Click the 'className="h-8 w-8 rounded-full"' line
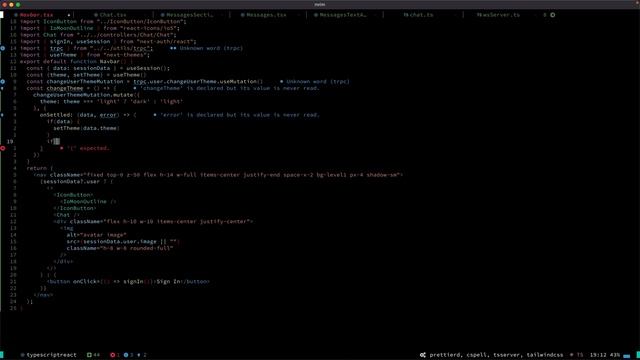The image size is (640, 360). (x=120, y=248)
